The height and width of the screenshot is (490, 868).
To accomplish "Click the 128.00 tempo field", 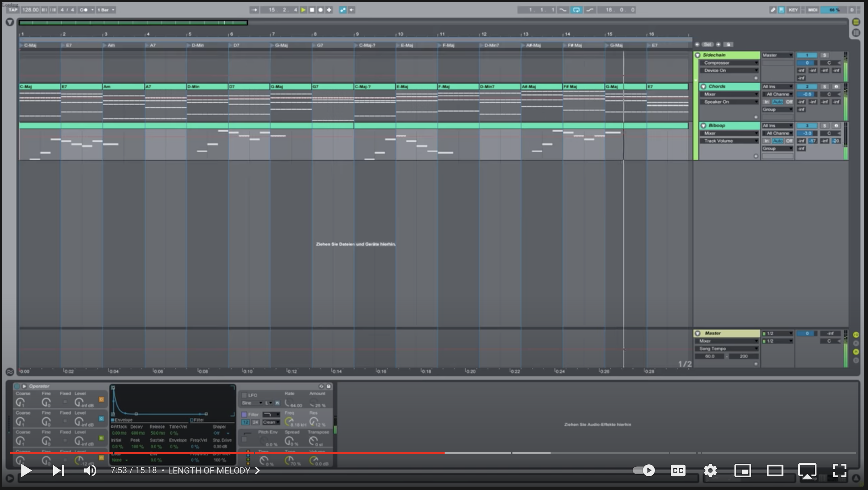I will [30, 10].
